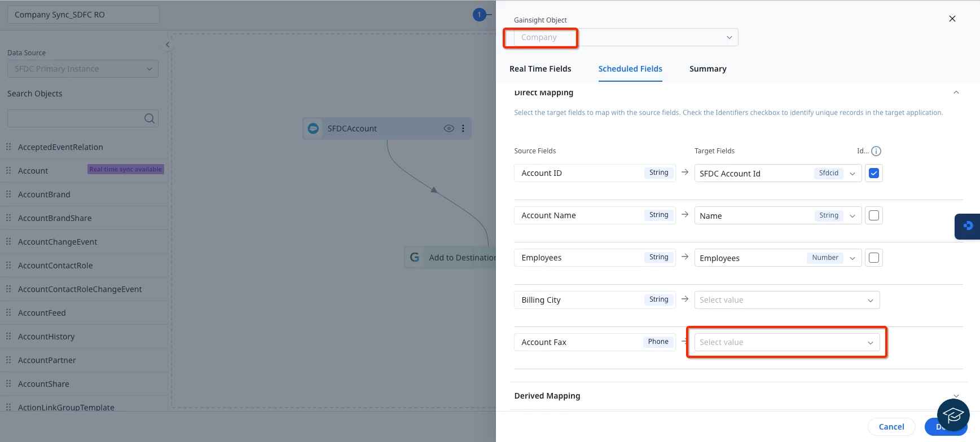This screenshot has width=980, height=442.
Task: Select target value for Billing City
Action: (787, 300)
